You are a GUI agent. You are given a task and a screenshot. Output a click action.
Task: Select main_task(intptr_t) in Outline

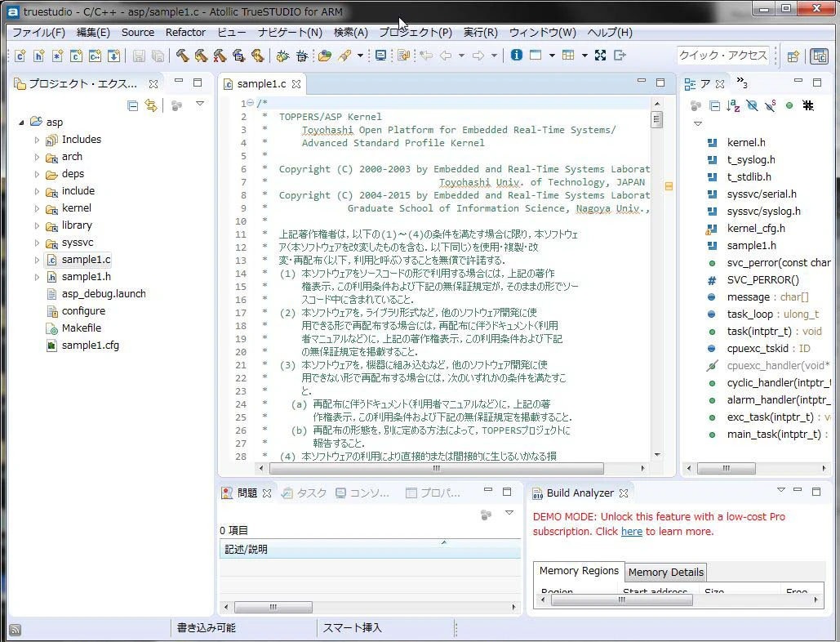774,434
